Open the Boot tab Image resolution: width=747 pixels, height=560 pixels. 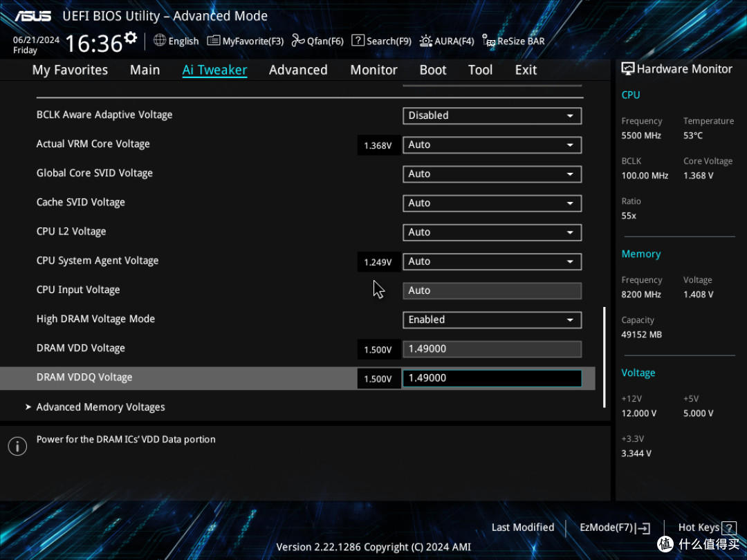click(433, 70)
